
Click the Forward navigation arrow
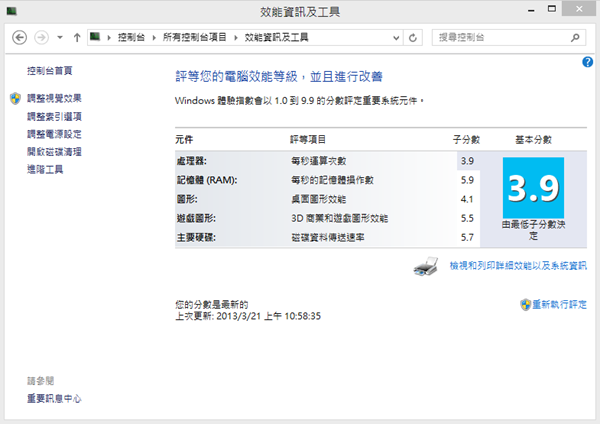tap(41, 37)
